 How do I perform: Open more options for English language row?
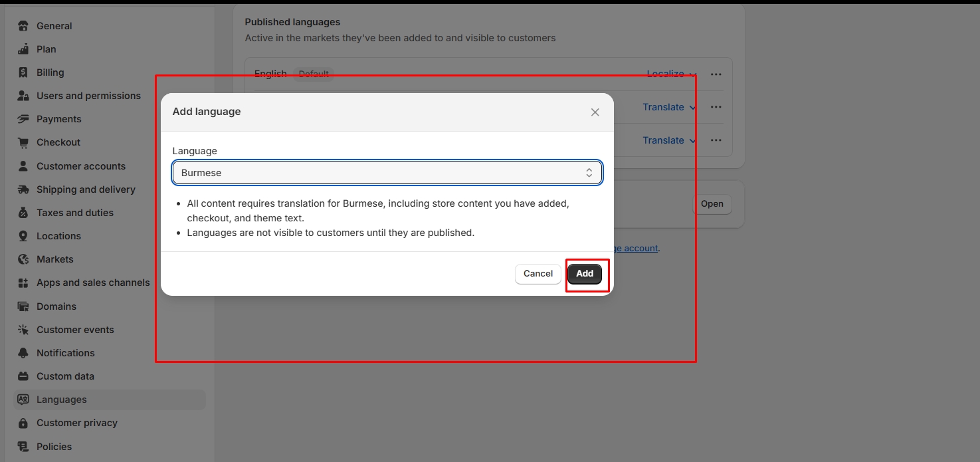716,74
